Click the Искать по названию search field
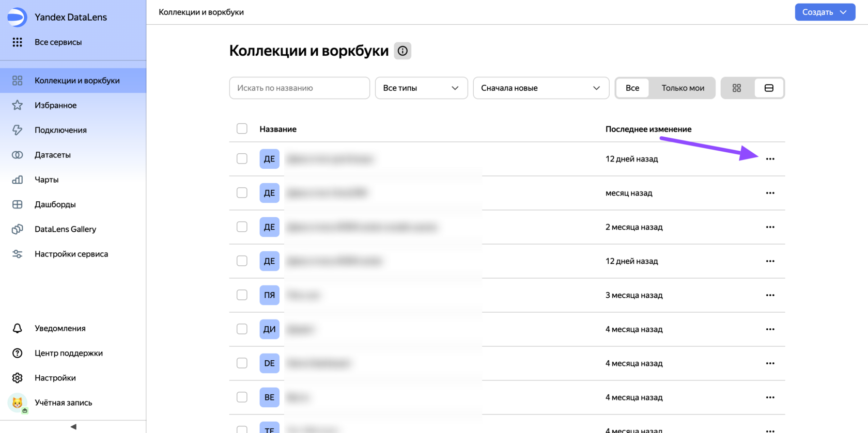 pos(300,88)
